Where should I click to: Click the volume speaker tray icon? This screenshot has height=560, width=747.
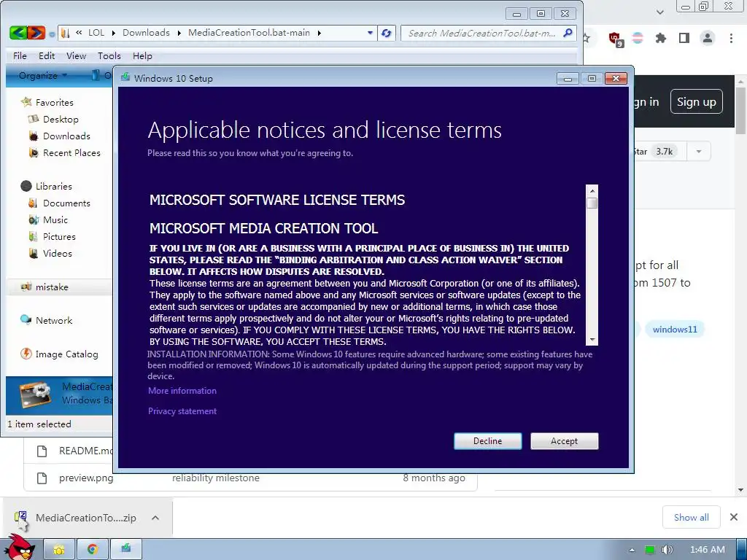667,550
